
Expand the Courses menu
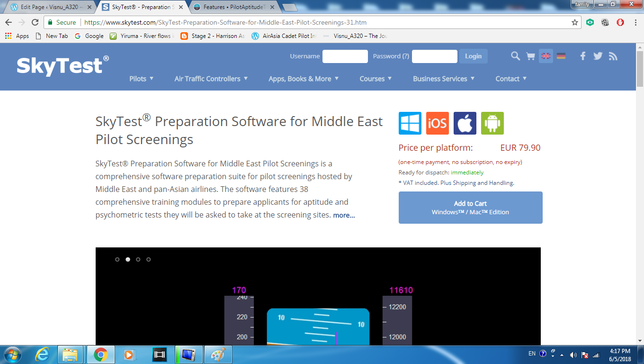point(376,79)
